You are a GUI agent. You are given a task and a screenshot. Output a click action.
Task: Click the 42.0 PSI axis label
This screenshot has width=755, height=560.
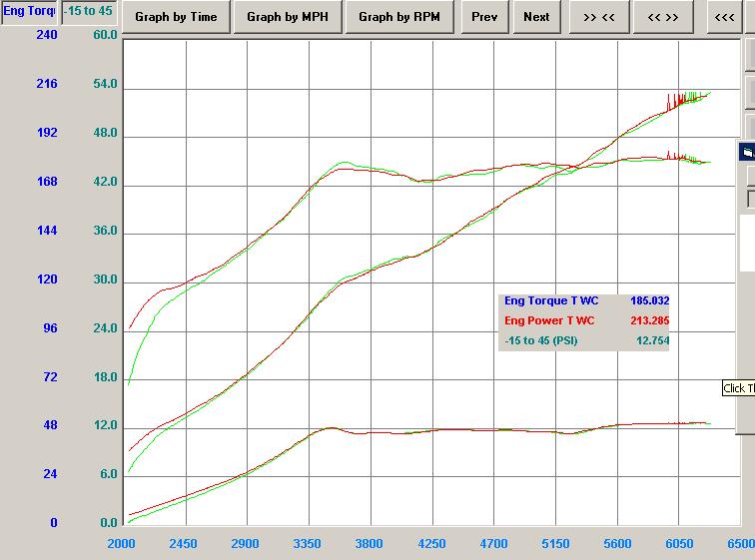(105, 182)
